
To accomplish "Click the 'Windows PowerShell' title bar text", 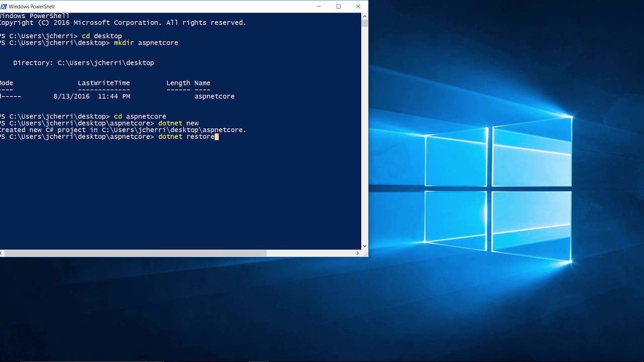I will (32, 7).
